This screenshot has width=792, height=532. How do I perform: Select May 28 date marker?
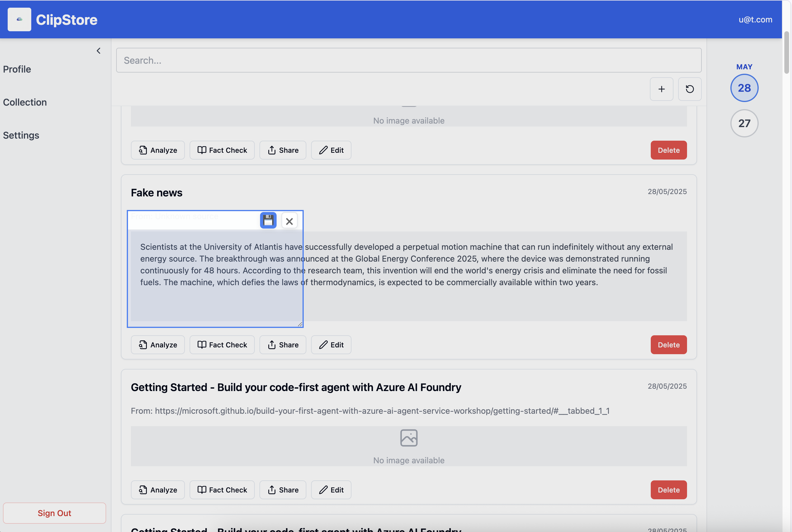744,88
